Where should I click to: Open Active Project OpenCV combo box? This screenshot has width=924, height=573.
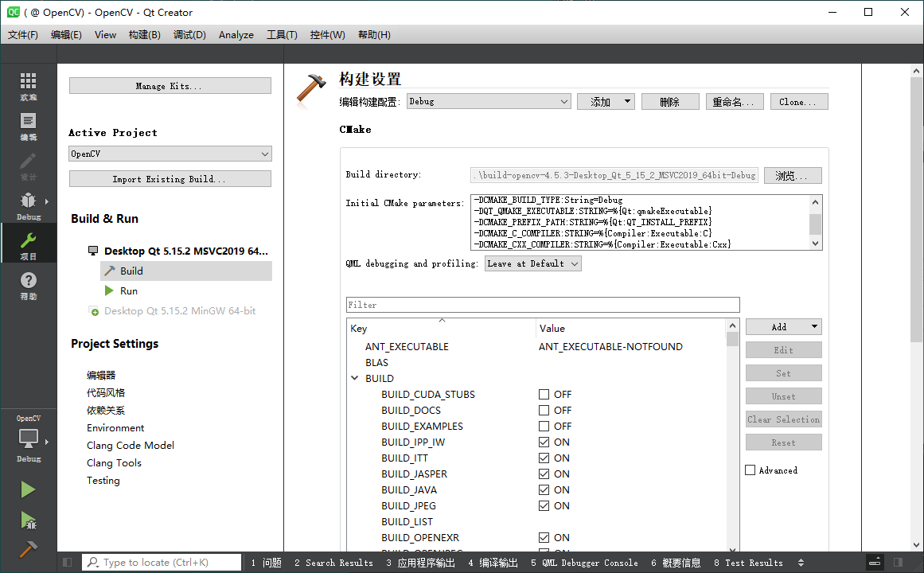click(x=170, y=154)
